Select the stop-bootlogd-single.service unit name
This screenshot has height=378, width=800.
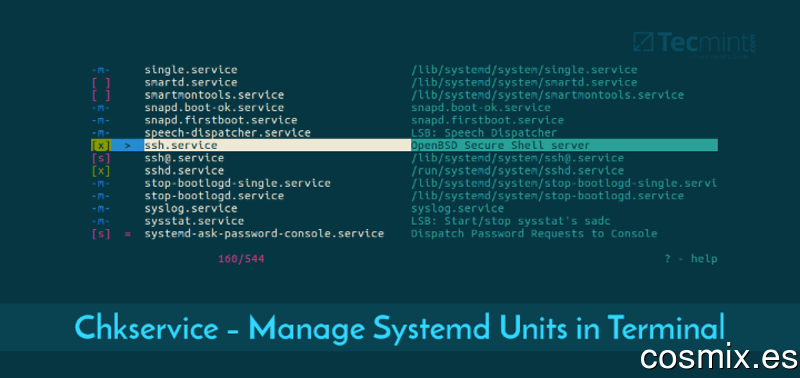pos(238,184)
